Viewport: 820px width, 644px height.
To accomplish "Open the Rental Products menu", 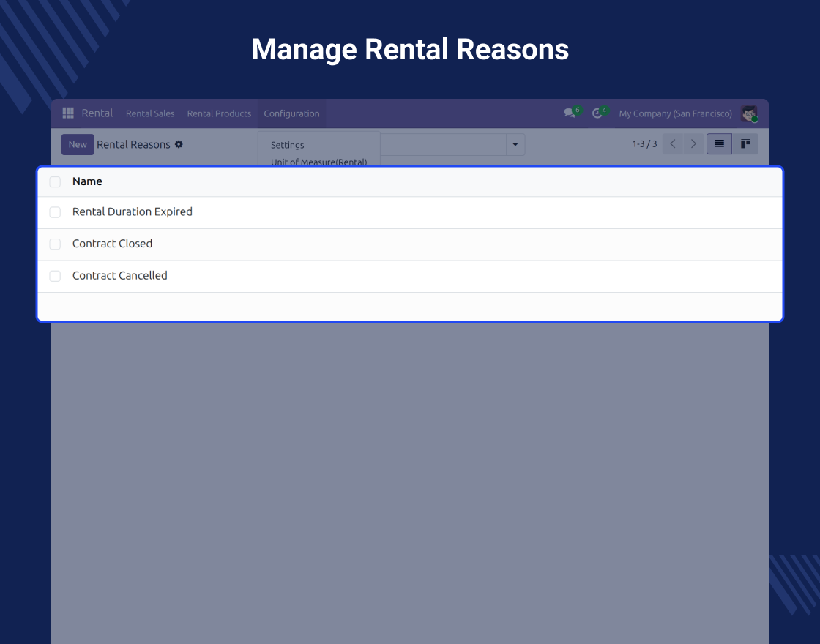I will click(x=219, y=113).
